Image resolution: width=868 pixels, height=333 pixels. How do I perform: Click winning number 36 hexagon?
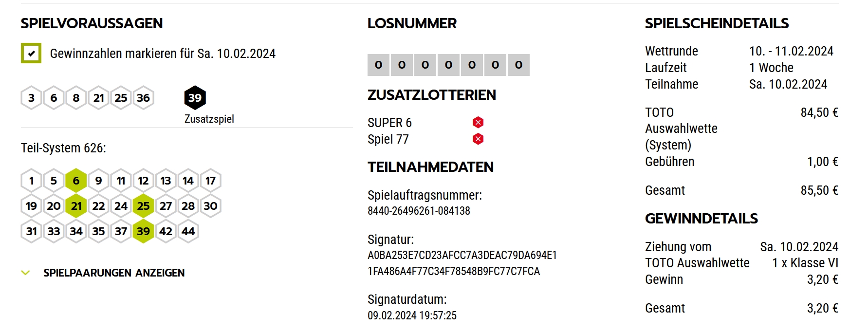point(143,98)
